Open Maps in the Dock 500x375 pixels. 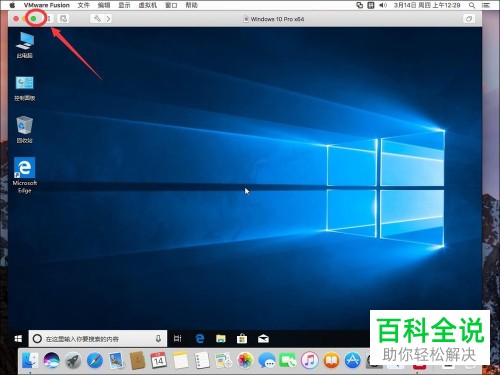point(224,360)
